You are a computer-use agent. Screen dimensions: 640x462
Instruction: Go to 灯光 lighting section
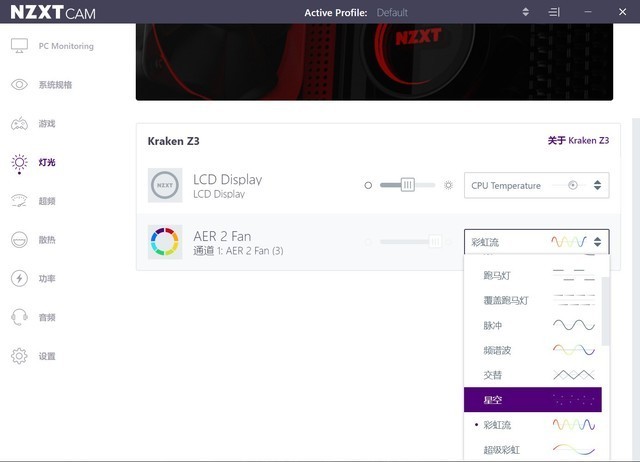click(47, 162)
